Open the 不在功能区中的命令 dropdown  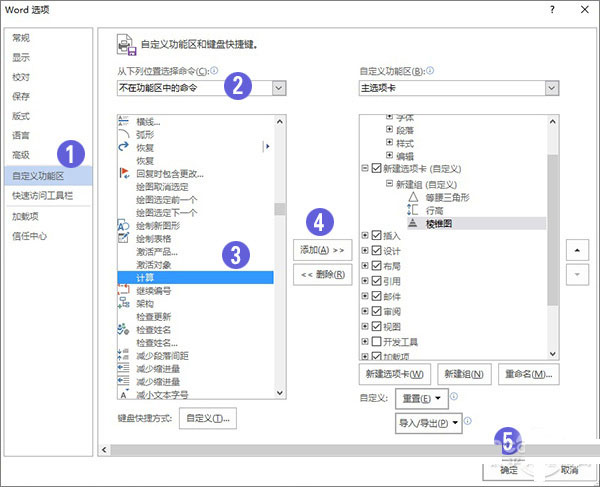(x=279, y=88)
